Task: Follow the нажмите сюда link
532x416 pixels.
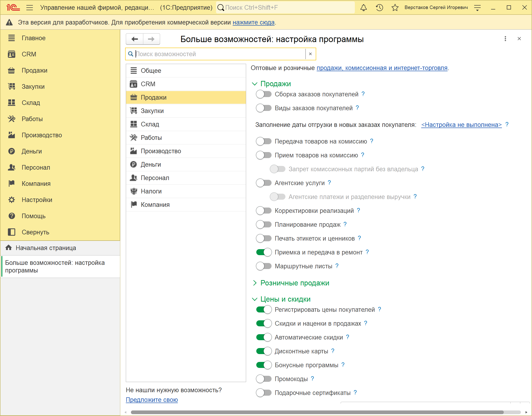Action: [x=254, y=22]
